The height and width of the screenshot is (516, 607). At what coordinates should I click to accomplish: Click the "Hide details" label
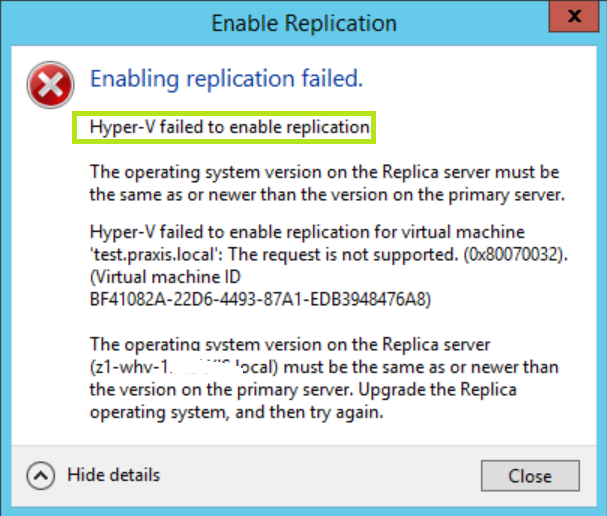pos(113,474)
